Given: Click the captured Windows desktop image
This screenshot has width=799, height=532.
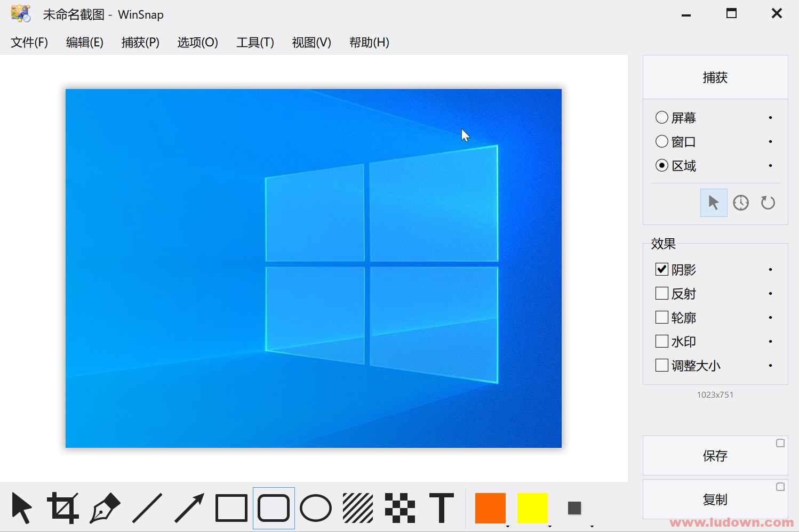Looking at the screenshot, I should 314,268.
